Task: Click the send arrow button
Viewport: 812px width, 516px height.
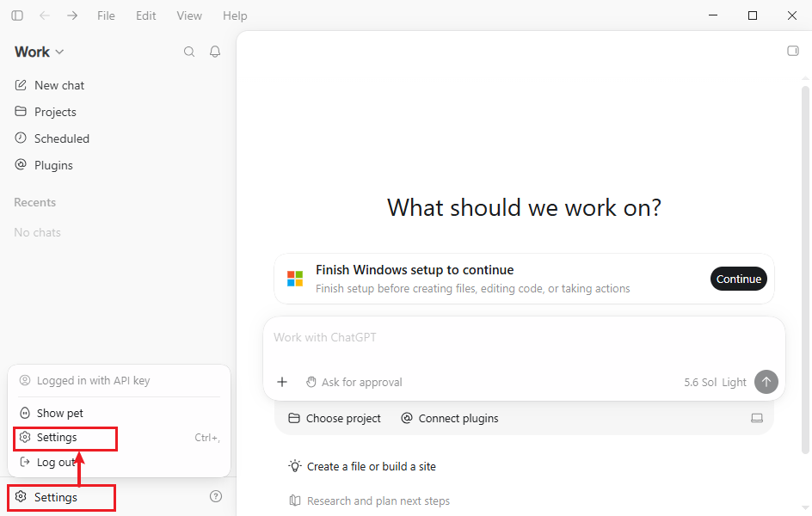Action: (766, 382)
